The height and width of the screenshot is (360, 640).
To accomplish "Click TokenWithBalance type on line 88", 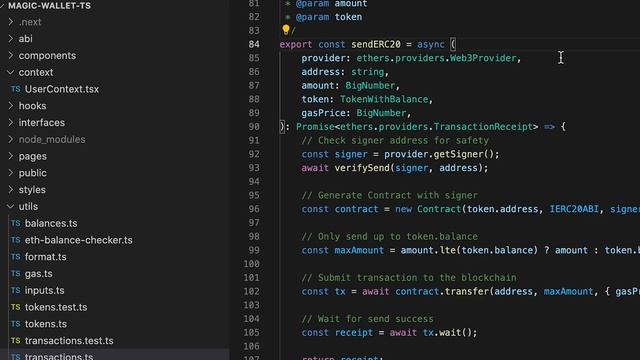I will point(384,99).
